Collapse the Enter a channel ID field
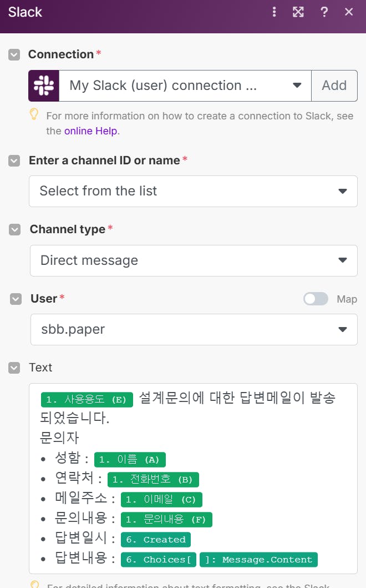Image resolution: width=366 pixels, height=588 pixels. pos(15,160)
